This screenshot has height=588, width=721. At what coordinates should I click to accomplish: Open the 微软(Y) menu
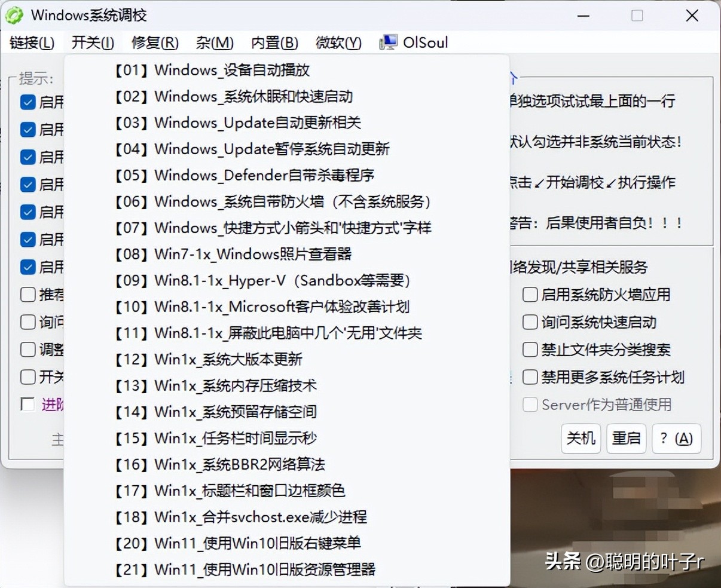point(337,42)
